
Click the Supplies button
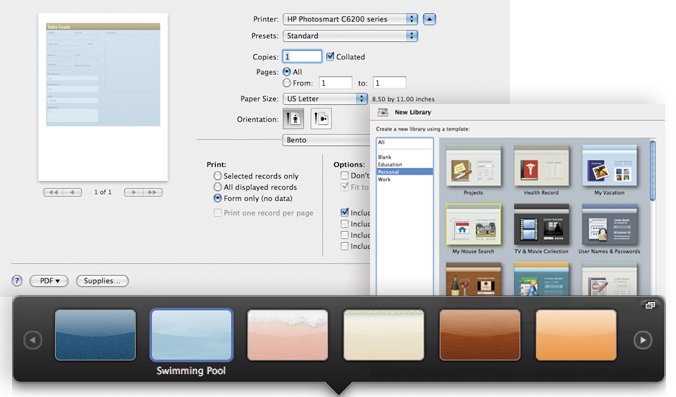coord(102,281)
